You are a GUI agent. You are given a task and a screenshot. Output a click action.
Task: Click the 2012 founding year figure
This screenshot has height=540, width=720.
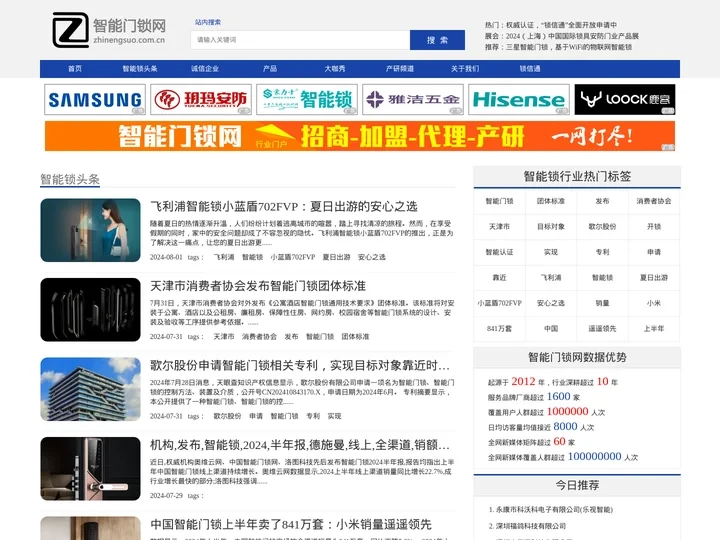pyautogui.click(x=523, y=381)
